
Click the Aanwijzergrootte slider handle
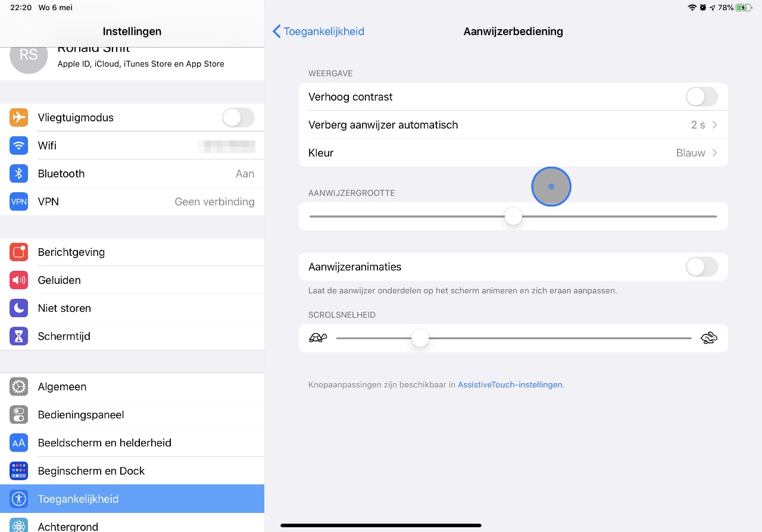tap(513, 217)
